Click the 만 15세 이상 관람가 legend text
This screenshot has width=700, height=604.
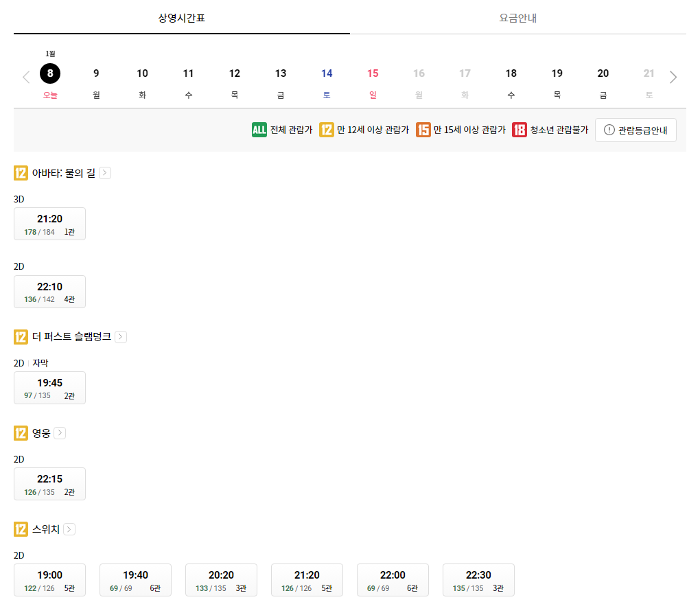[469, 130]
